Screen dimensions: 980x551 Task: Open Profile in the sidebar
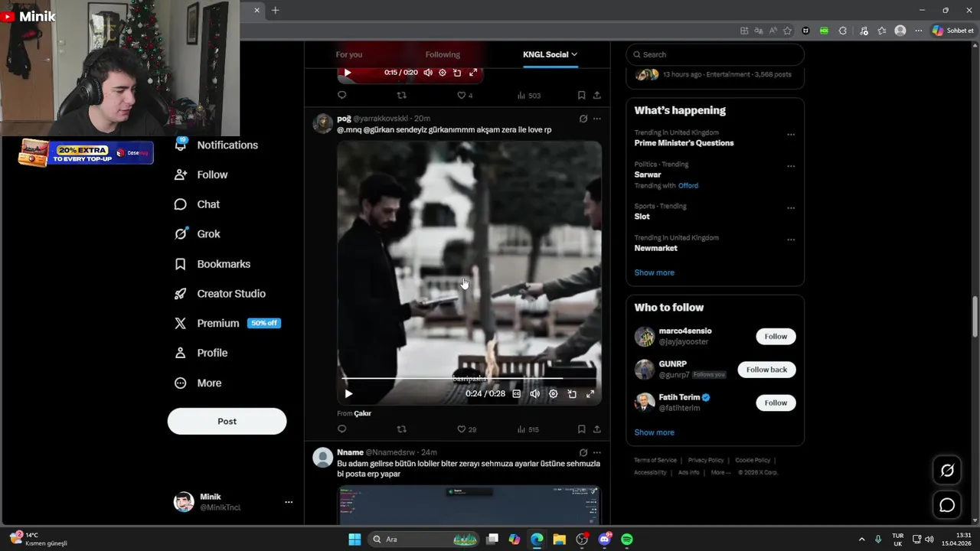point(201,353)
